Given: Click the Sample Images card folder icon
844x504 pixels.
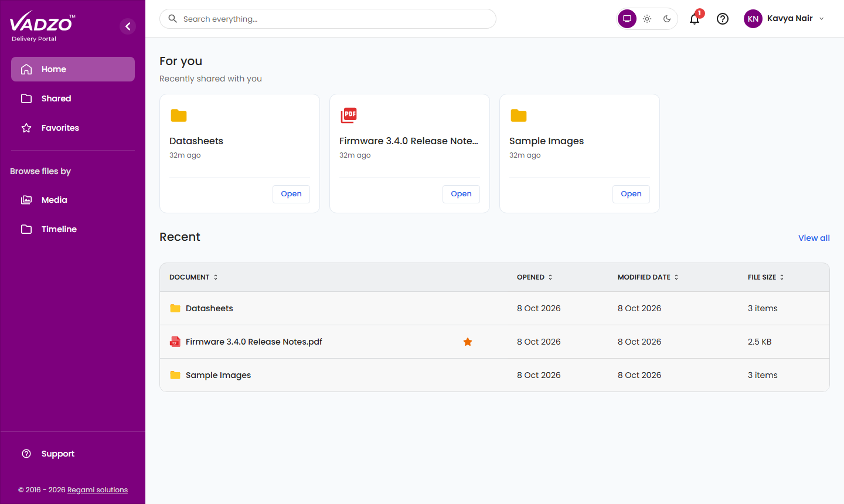Looking at the screenshot, I should tap(519, 115).
